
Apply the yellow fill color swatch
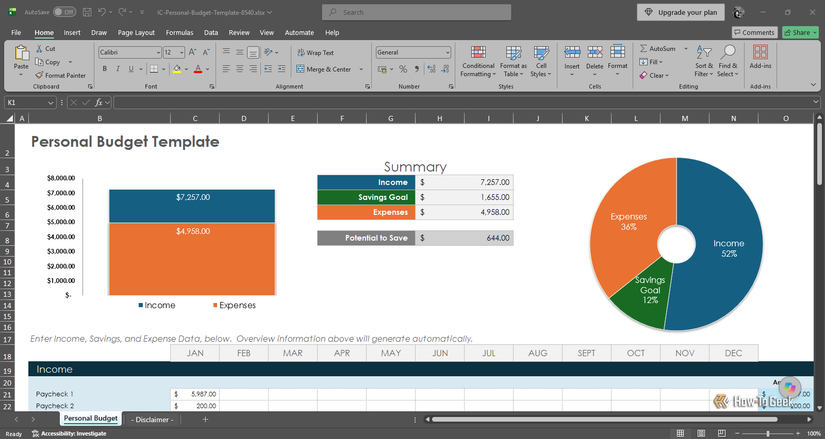click(x=177, y=69)
